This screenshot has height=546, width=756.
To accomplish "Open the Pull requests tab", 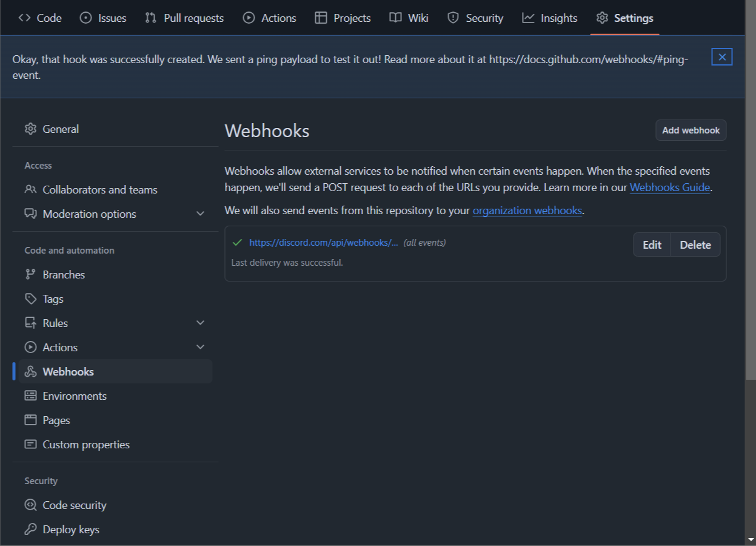I will pos(184,18).
